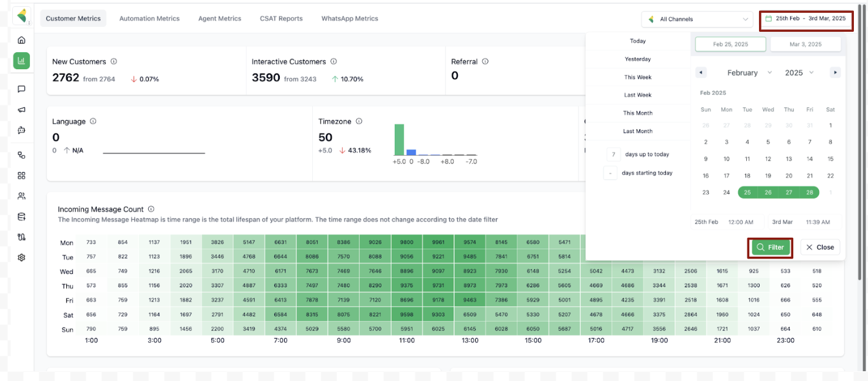Image resolution: width=868 pixels, height=381 pixels.
Task: Open the megaphone broadcast icon
Action: 21,110
